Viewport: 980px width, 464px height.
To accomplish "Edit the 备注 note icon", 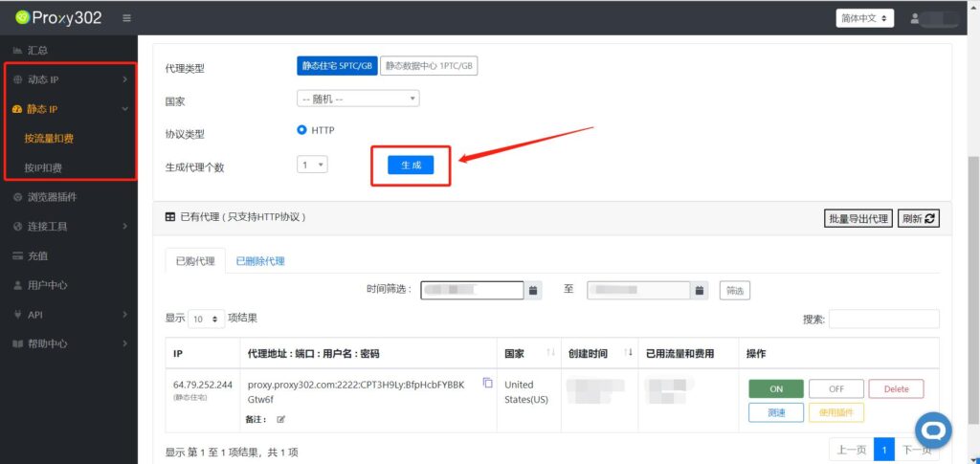I will point(280,420).
